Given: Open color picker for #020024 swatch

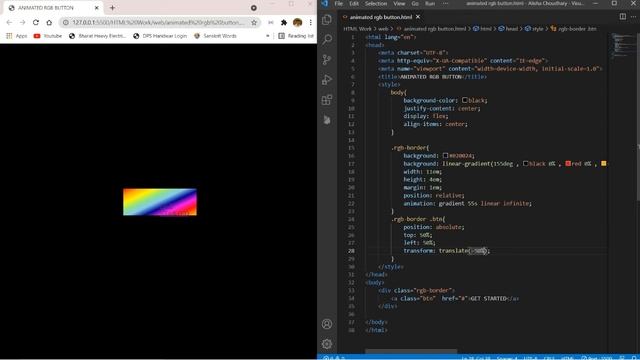Looking at the screenshot, I should click(x=445, y=156).
